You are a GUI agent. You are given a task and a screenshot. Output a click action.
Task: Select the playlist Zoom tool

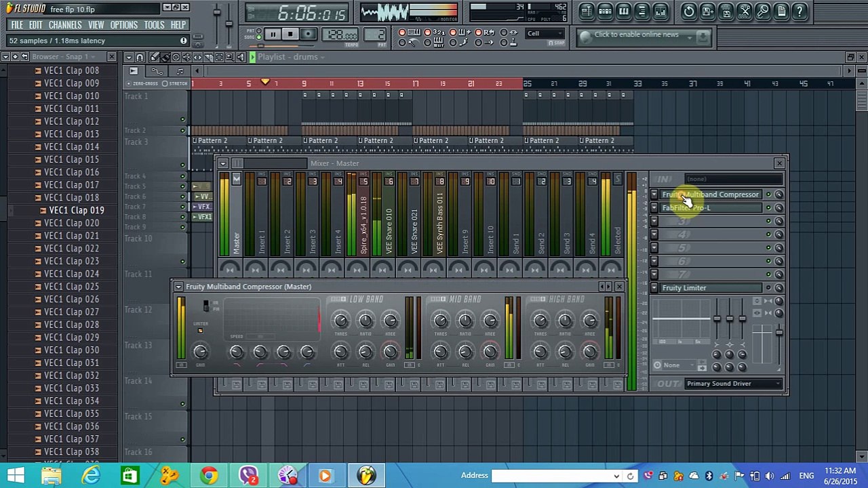point(230,57)
